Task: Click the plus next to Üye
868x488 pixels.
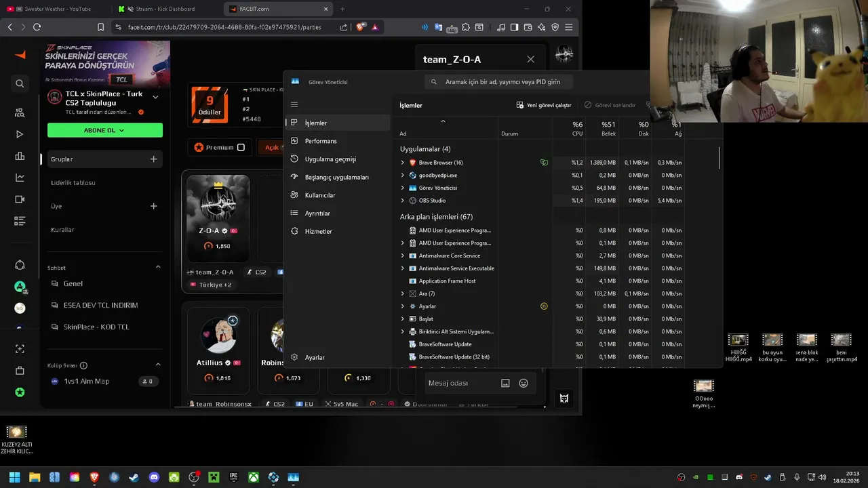Action: coord(153,206)
